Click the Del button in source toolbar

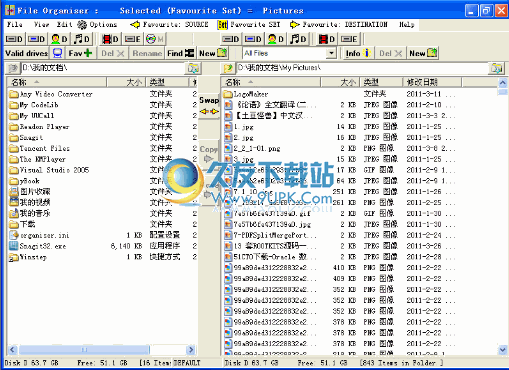[x=113, y=53]
